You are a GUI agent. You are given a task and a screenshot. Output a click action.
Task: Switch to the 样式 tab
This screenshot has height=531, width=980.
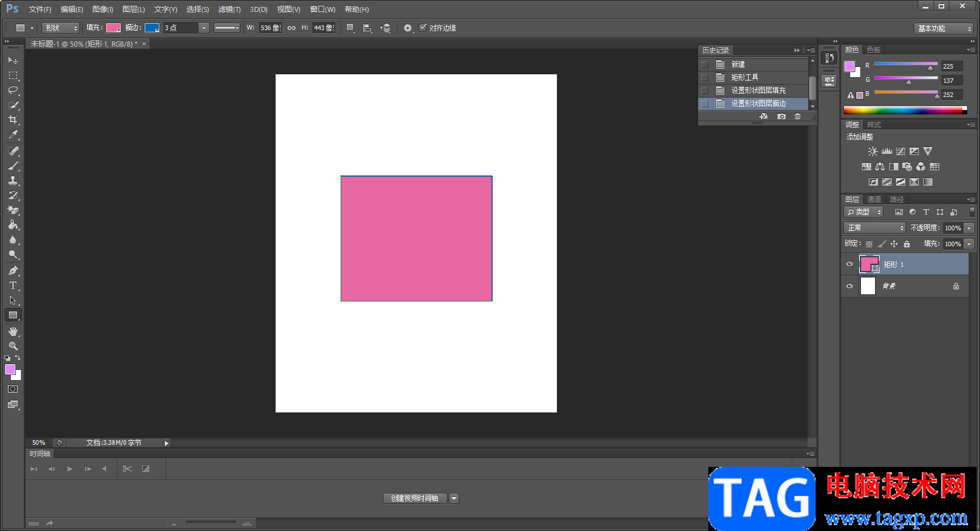[874, 125]
